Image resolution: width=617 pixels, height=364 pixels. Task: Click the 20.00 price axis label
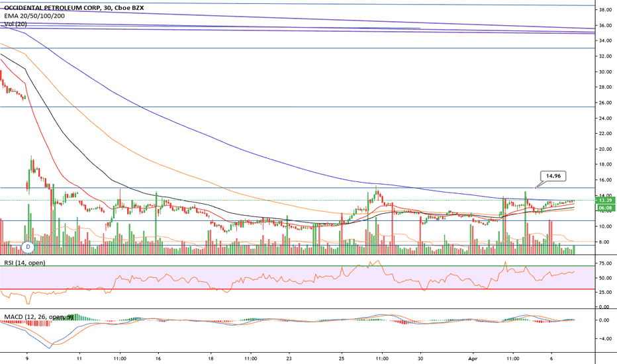click(x=605, y=149)
